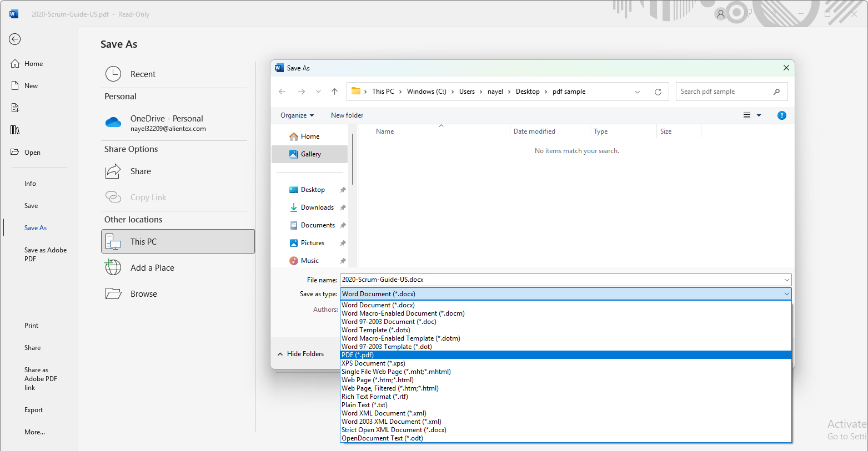The width and height of the screenshot is (868, 451).
Task: Open Home in Word's left sidebar
Action: coord(33,64)
